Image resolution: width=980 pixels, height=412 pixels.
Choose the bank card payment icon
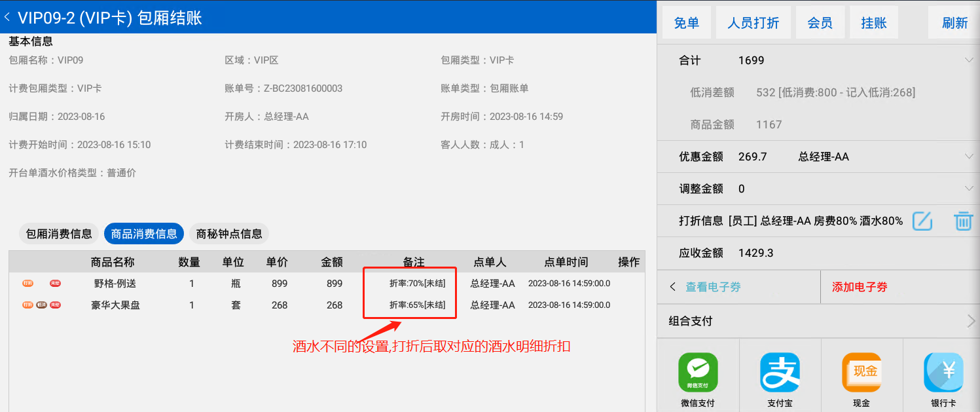pyautogui.click(x=943, y=373)
